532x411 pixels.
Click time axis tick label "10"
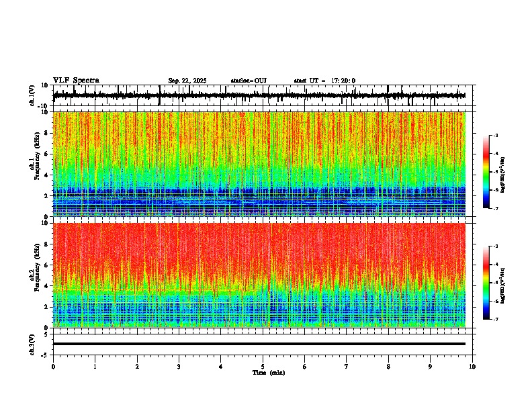pos(472,367)
